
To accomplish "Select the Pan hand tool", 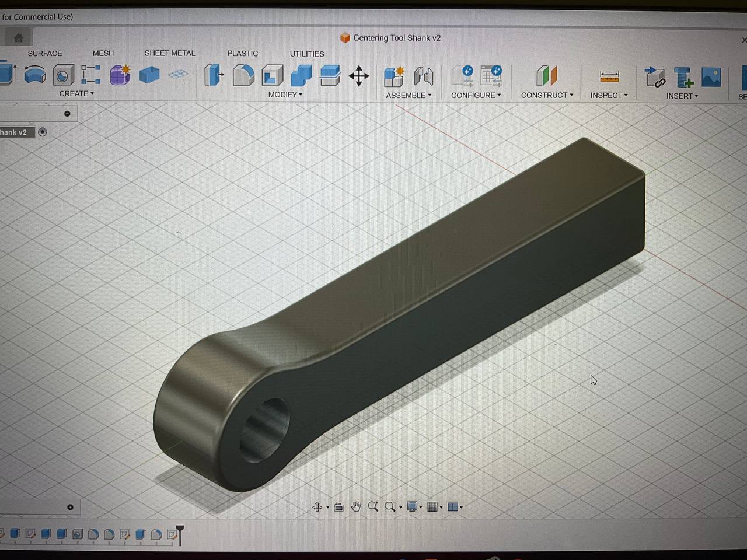I will (x=356, y=506).
